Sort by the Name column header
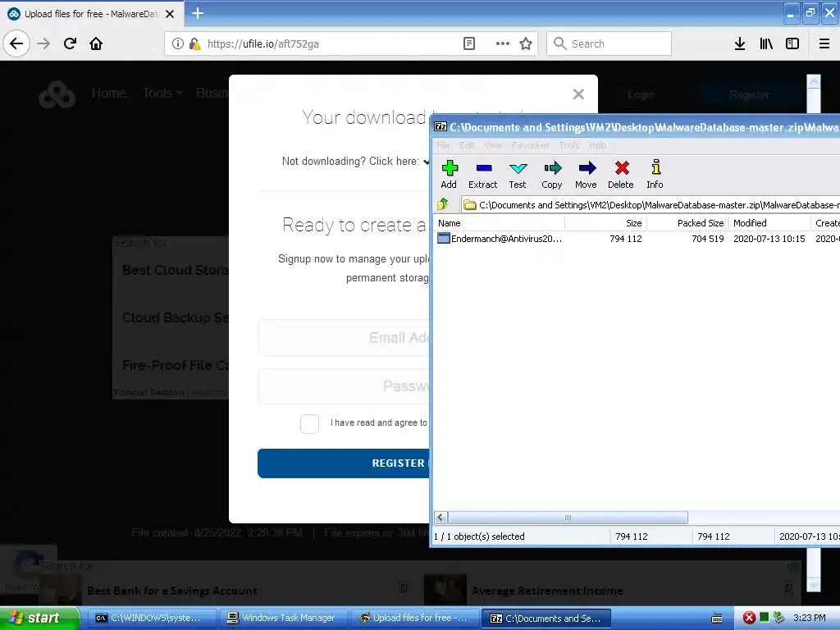This screenshot has width=840, height=630. coord(500,223)
